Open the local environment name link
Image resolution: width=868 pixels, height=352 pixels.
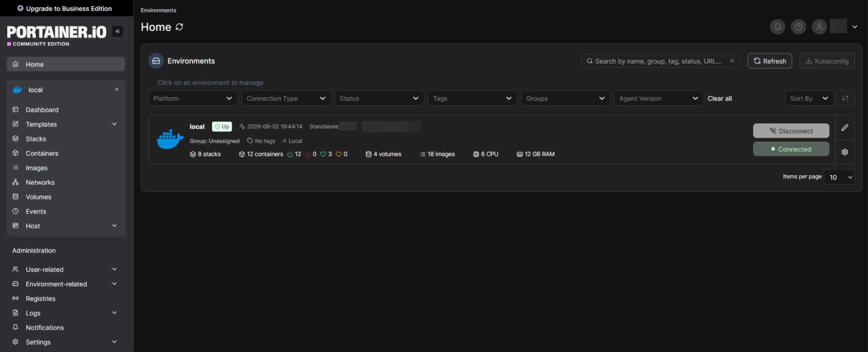click(197, 127)
